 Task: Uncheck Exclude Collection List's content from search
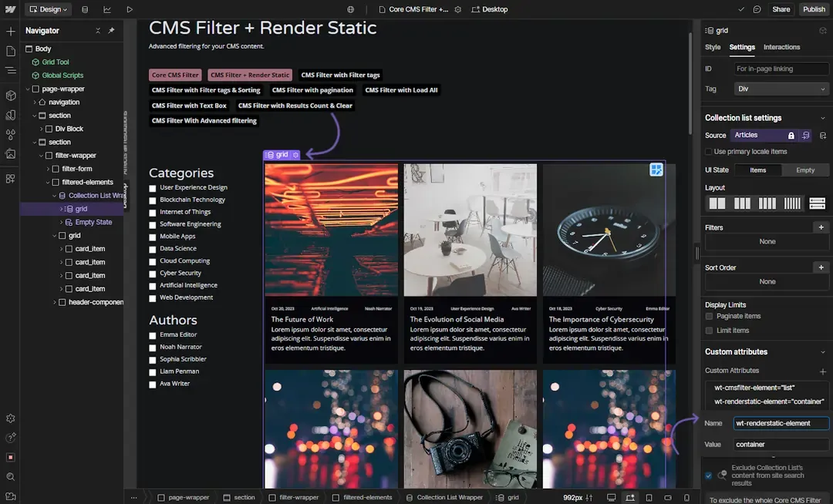(x=708, y=475)
